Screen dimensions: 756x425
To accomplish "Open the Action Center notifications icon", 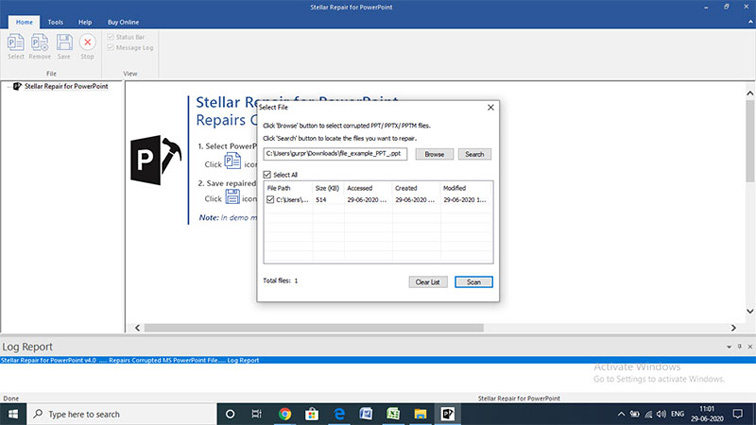I will pos(738,414).
